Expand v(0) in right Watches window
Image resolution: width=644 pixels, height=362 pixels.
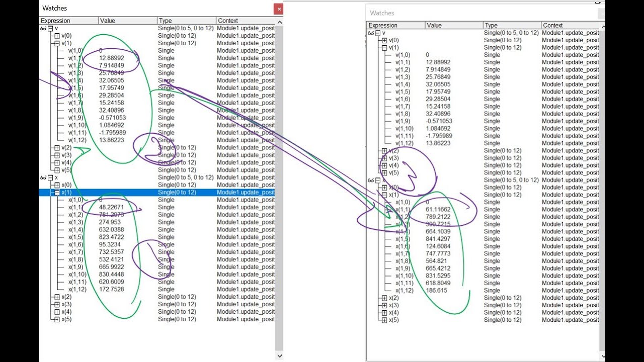pos(384,40)
